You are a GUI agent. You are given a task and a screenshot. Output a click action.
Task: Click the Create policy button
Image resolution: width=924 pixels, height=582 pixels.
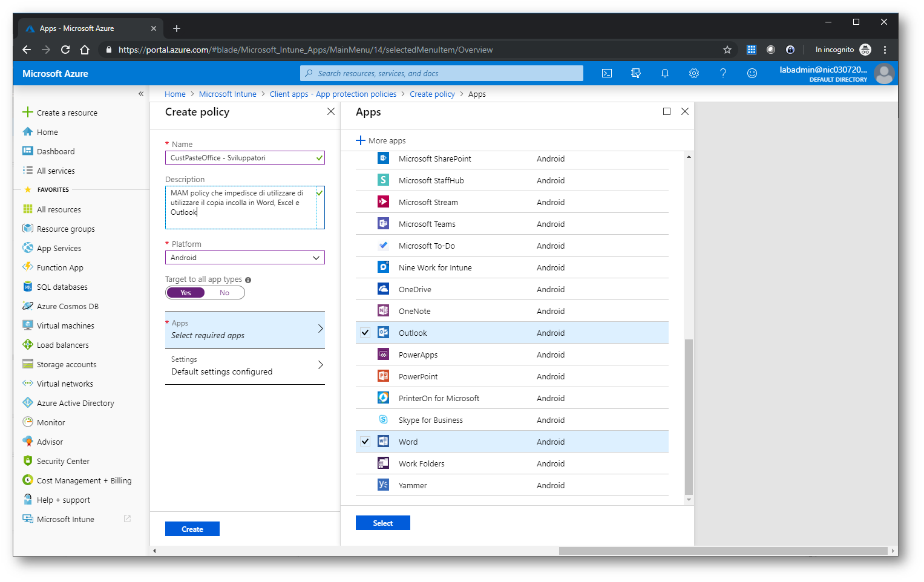click(x=192, y=529)
